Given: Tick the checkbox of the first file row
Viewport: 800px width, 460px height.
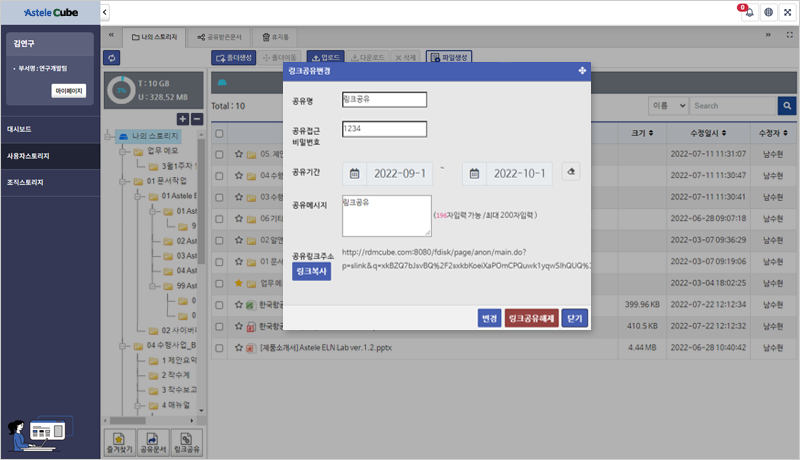Looking at the screenshot, I should tap(219, 154).
